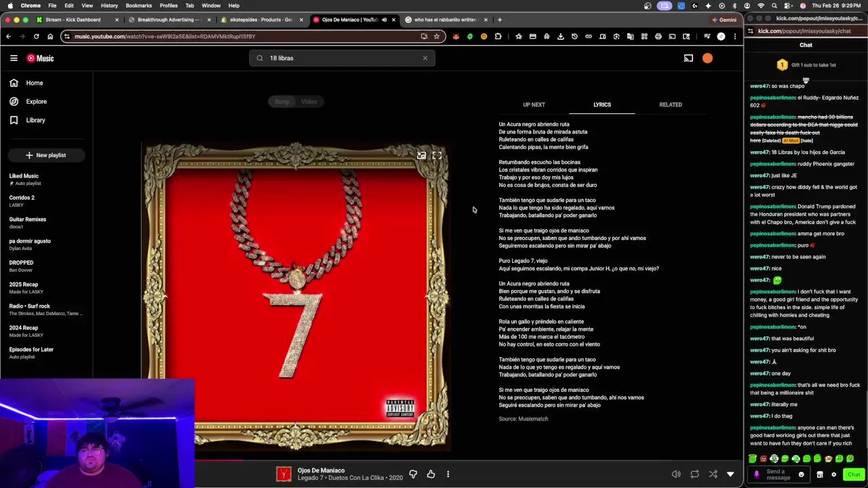
Task: Open the UP NEXT tab
Action: pos(534,104)
